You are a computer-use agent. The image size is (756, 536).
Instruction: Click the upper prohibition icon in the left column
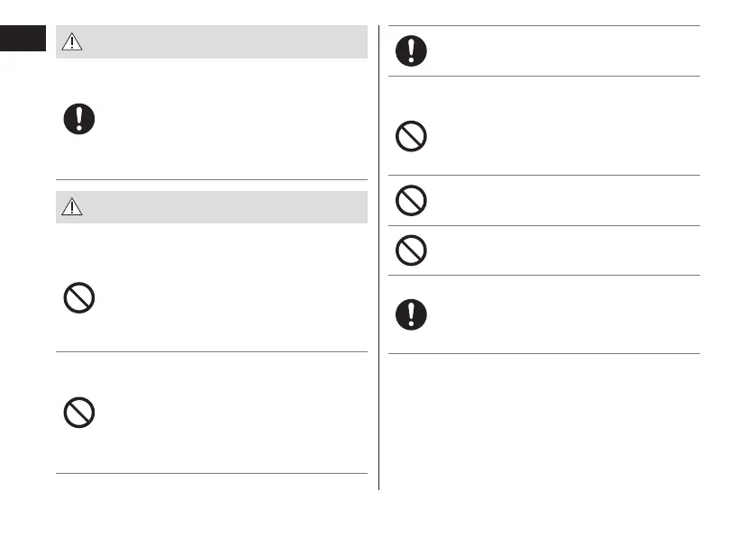click(x=80, y=298)
